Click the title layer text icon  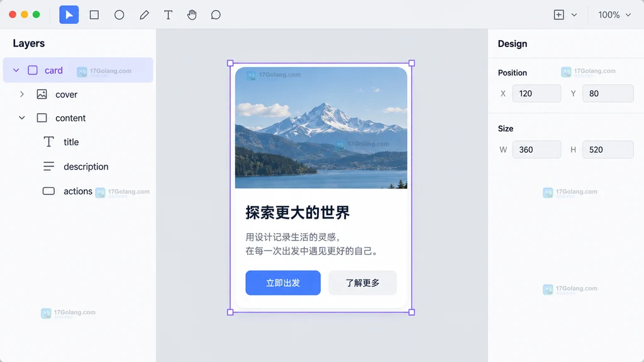(48, 141)
